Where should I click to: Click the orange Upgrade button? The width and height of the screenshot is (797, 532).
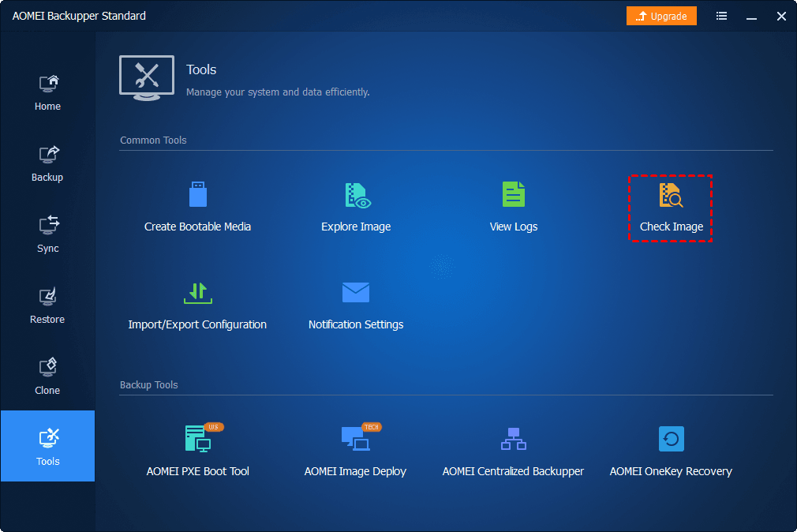tap(661, 16)
